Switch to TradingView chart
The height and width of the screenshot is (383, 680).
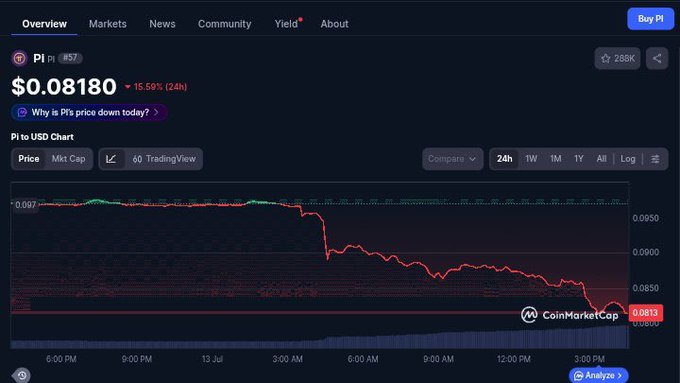(164, 159)
